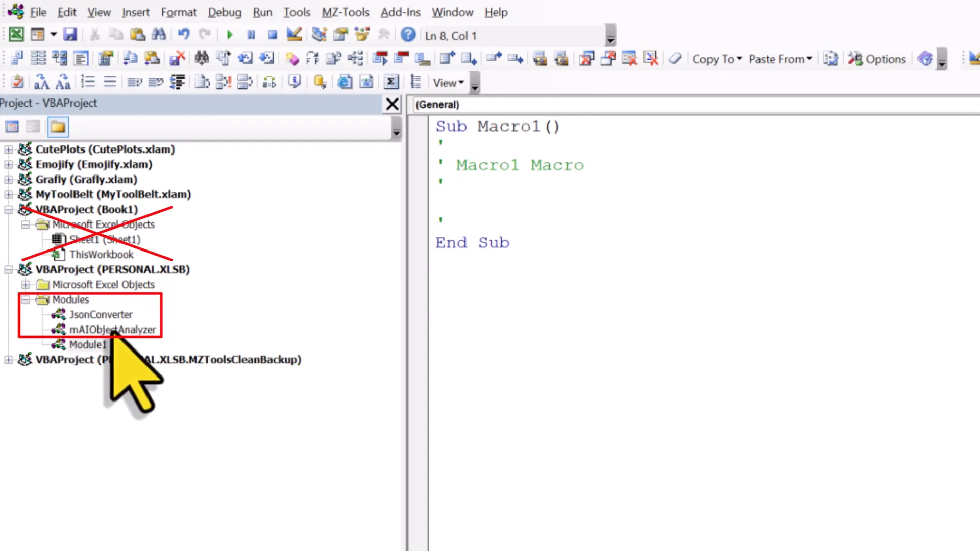Open Help via the question mark icon
980x551 pixels.
[x=408, y=35]
